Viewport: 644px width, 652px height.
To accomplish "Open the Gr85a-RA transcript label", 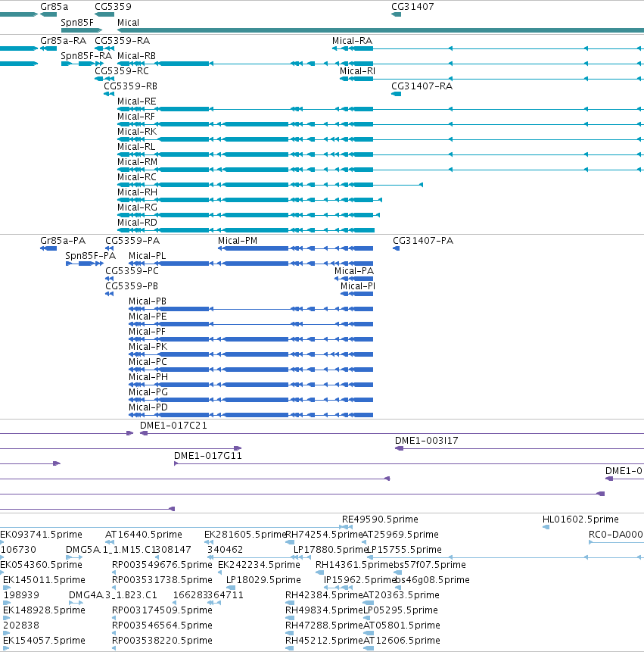I will pyautogui.click(x=63, y=41).
